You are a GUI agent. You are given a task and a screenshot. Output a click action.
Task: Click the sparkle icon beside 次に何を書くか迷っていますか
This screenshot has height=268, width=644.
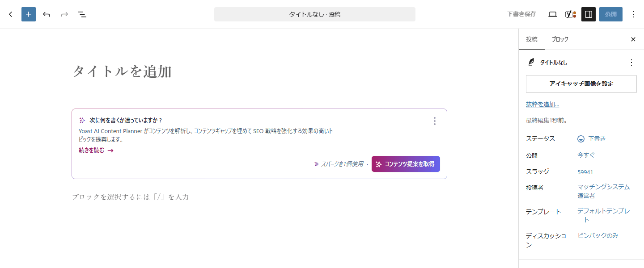point(82,120)
